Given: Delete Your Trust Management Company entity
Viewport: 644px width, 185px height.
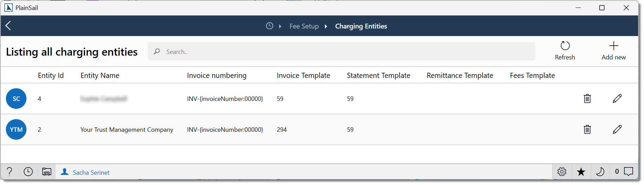Looking at the screenshot, I should pyautogui.click(x=587, y=130).
